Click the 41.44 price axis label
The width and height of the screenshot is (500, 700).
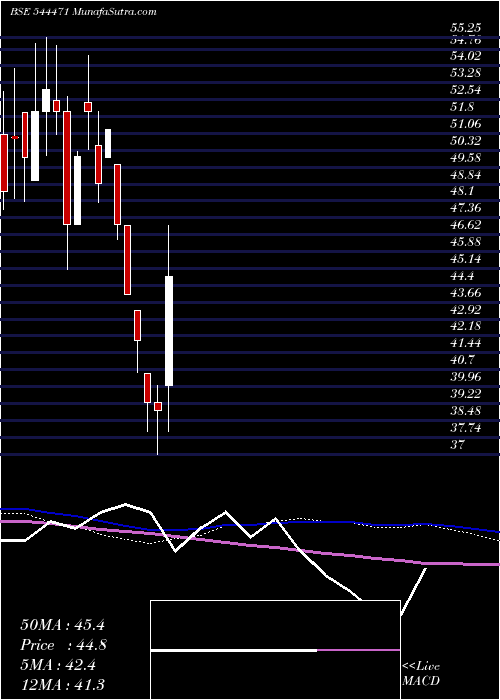[x=466, y=344]
